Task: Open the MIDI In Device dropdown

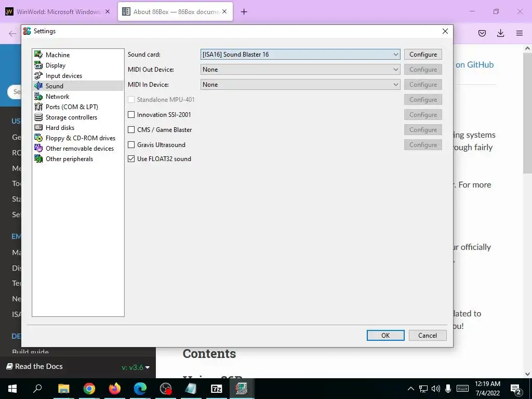Action: pyautogui.click(x=300, y=85)
